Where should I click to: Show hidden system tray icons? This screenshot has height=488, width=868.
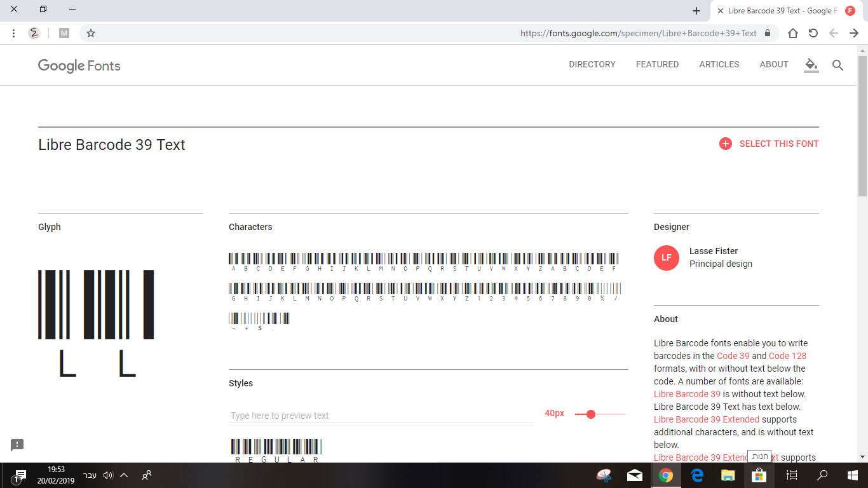124,475
